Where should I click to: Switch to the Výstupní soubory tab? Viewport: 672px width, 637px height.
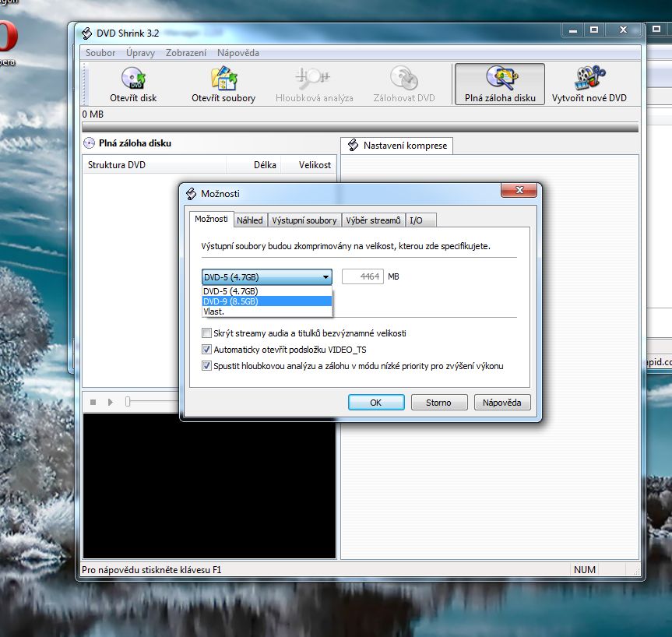tap(304, 220)
